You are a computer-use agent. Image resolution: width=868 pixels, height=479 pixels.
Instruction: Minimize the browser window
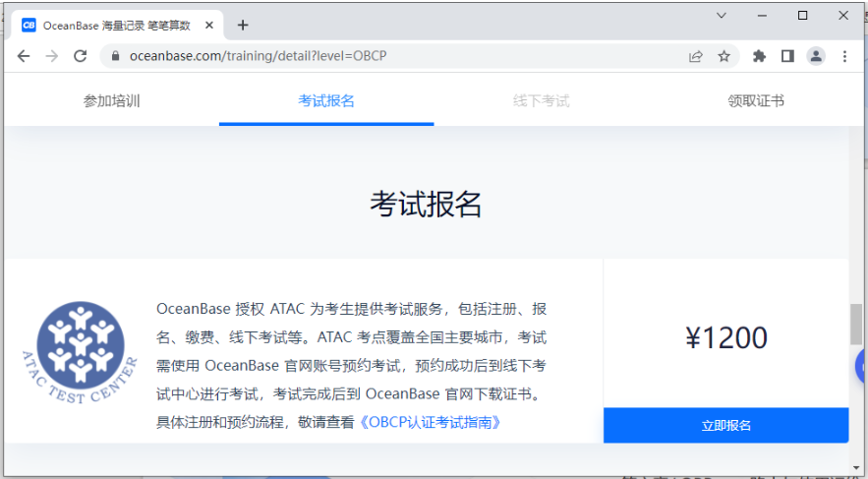coord(762,16)
